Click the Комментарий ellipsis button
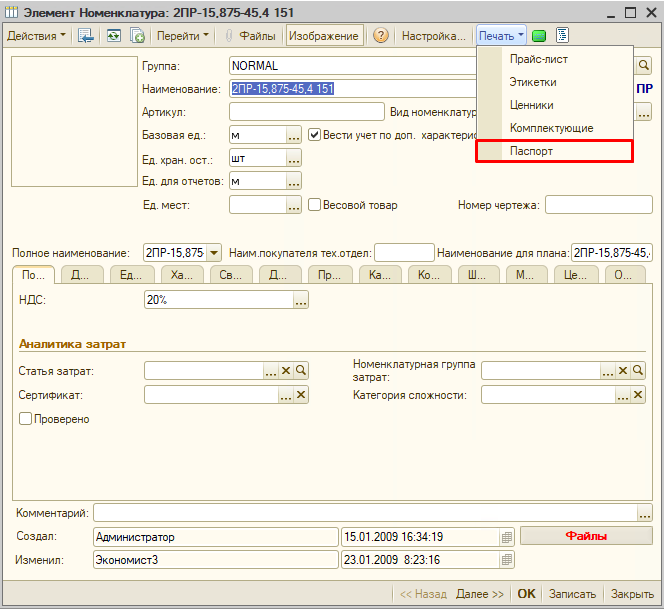664x609 pixels. [x=645, y=513]
